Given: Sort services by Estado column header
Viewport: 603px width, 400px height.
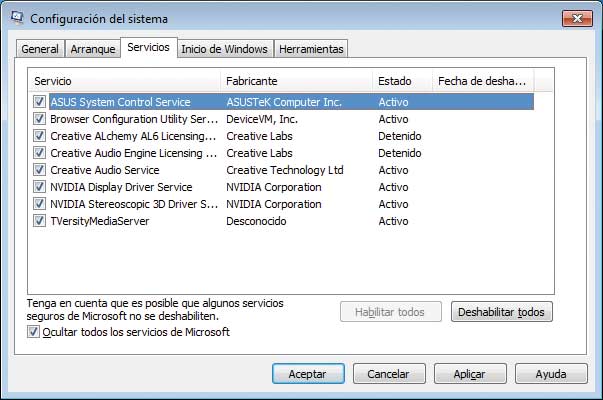Looking at the screenshot, I should pyautogui.click(x=400, y=80).
